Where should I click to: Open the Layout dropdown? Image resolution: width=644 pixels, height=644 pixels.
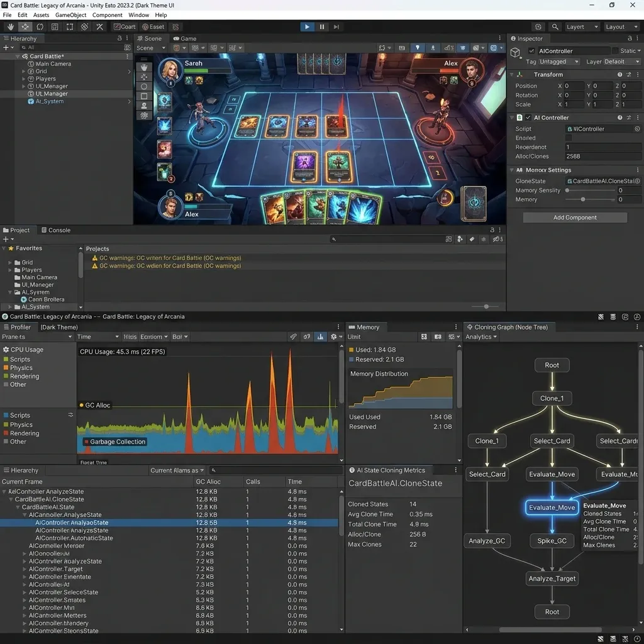tap(622, 26)
